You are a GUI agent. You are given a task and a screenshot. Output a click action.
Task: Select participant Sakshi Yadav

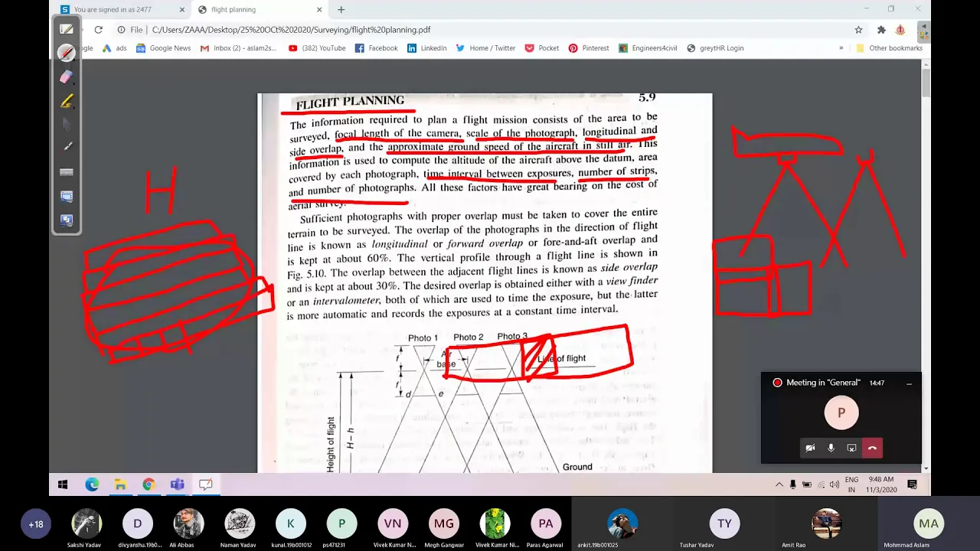pyautogui.click(x=87, y=524)
